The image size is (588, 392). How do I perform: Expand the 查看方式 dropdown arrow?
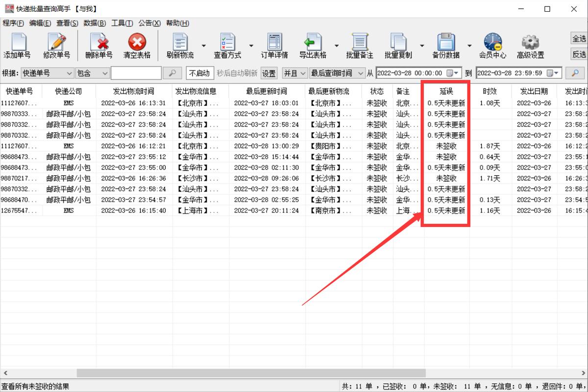coord(251,46)
